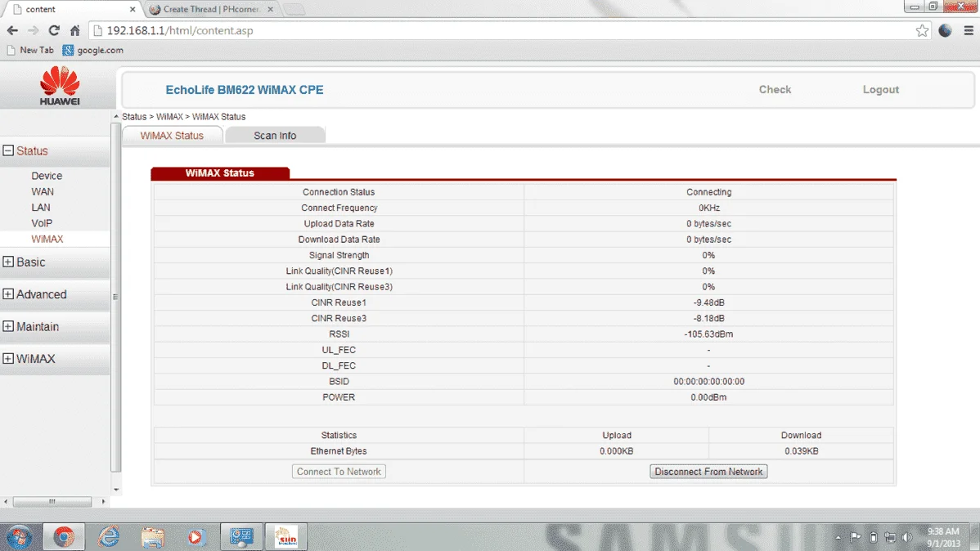
Task: Bookmark this page with the star icon
Action: [922, 30]
